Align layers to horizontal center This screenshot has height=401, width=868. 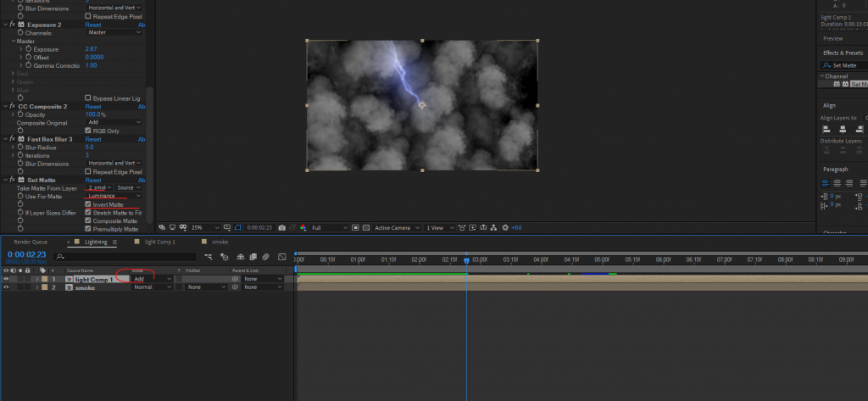(x=844, y=129)
